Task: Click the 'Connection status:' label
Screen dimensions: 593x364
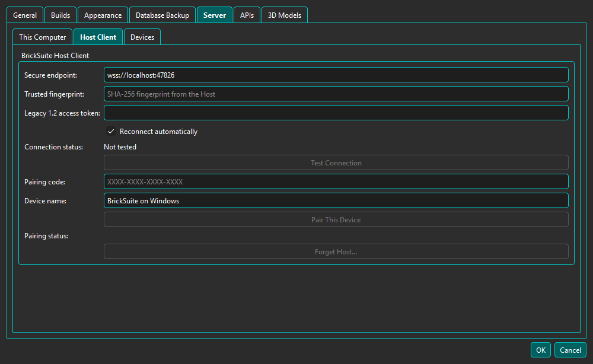Action: point(54,147)
